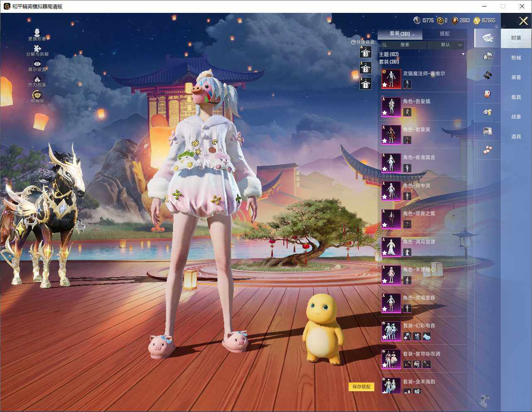Image resolution: width=532 pixels, height=412 pixels.
Task: Click the small item icon under 角色-满月旋律
Action: coord(407,253)
